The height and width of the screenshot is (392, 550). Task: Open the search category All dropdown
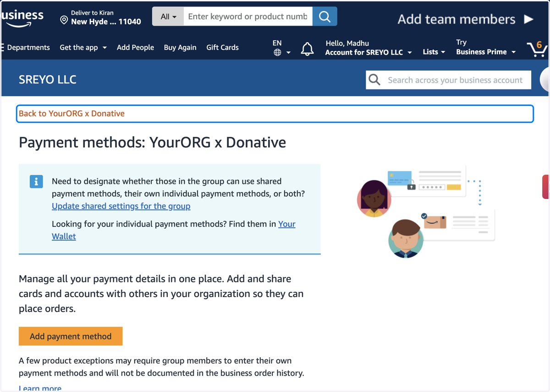[168, 17]
